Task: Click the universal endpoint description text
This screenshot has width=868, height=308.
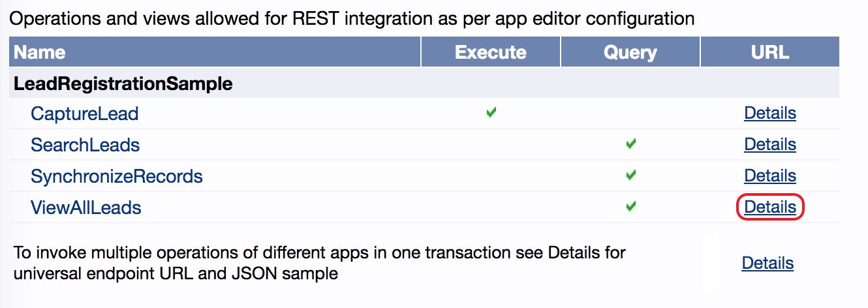Action: [319, 263]
